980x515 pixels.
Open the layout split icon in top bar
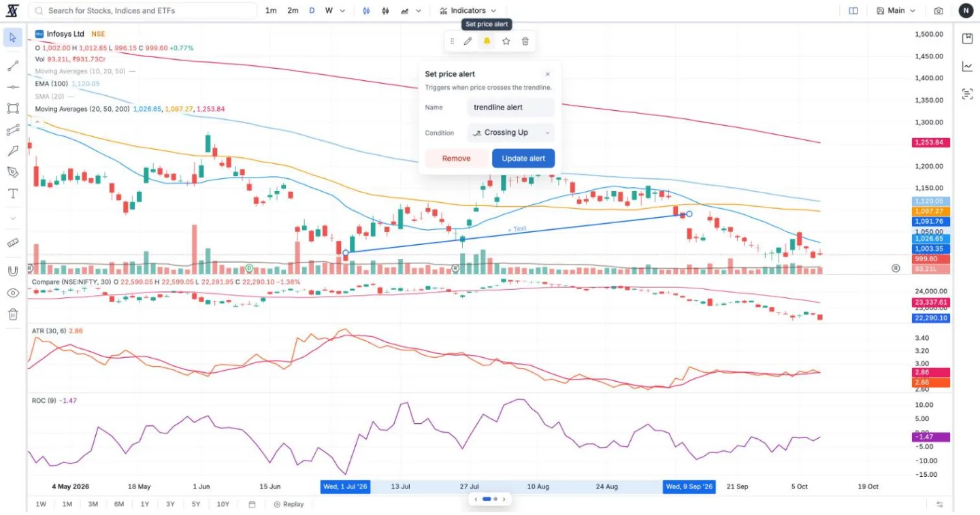tap(853, 11)
